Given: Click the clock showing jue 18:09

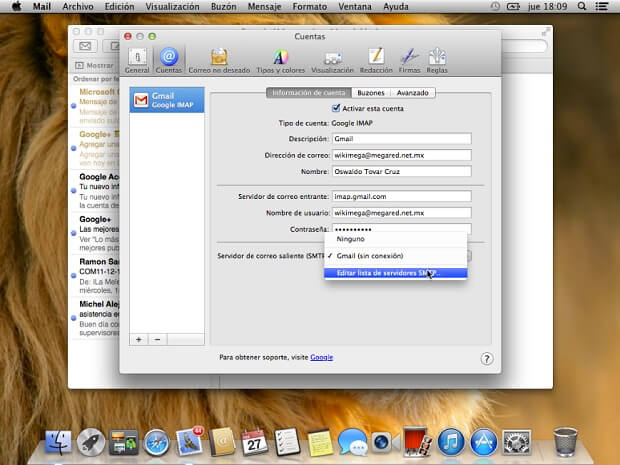Looking at the screenshot, I should pyautogui.click(x=547, y=6).
